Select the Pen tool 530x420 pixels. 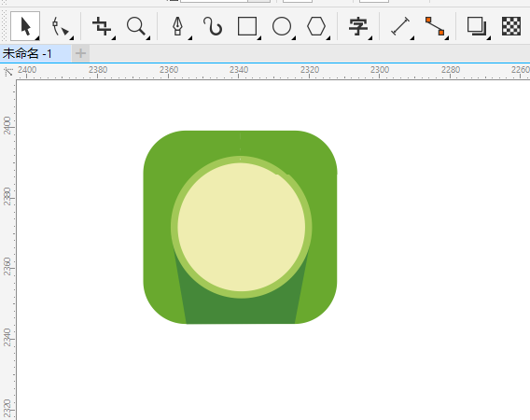(178, 26)
